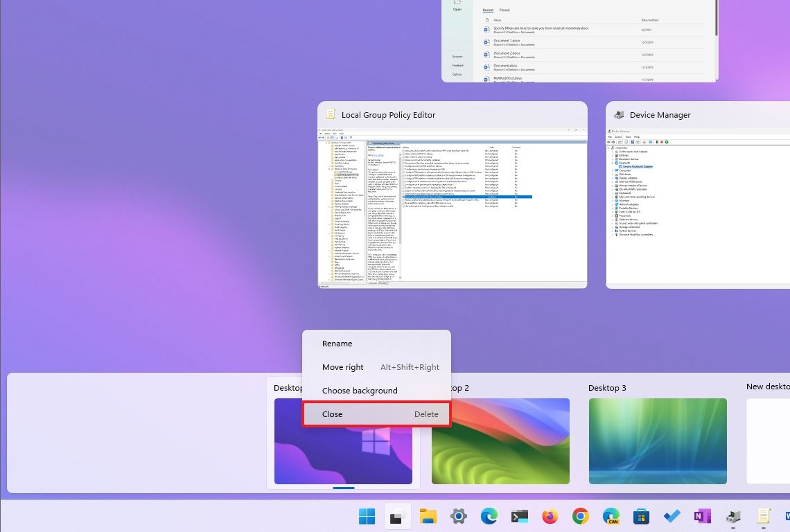Viewport: 790px width, 532px height.
Task: Switch to the Desktop 2 thumbnail
Action: [x=500, y=441]
